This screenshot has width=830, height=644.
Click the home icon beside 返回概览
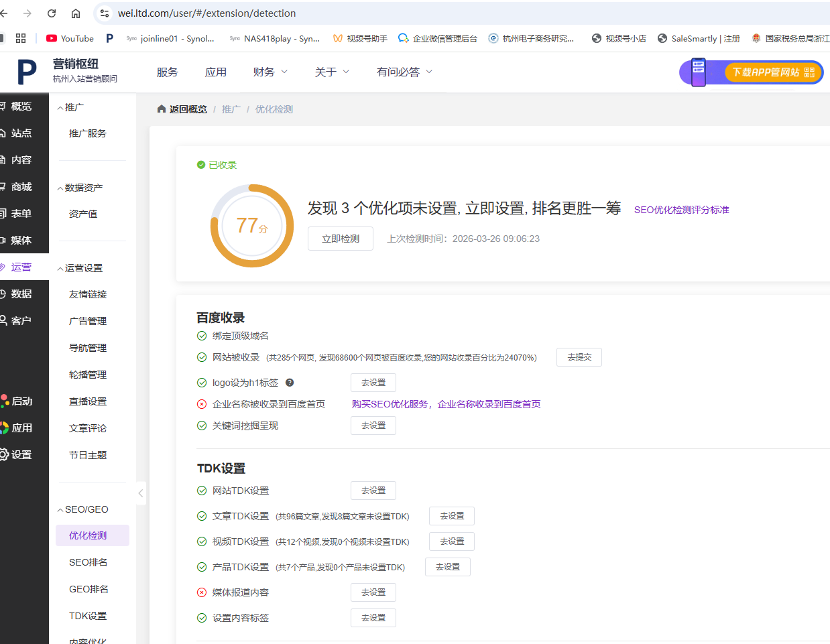(x=162, y=109)
